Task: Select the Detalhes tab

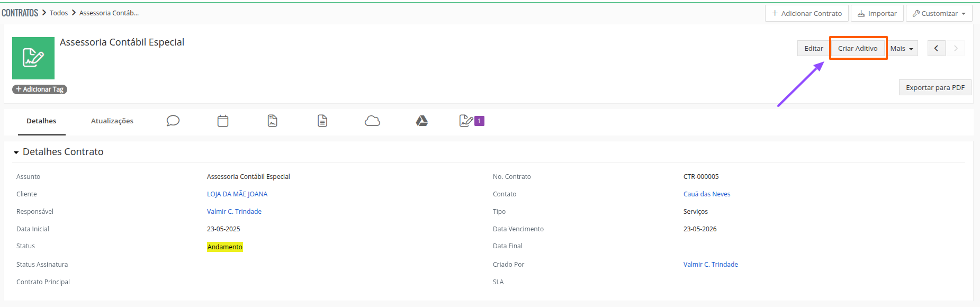Action: click(41, 121)
